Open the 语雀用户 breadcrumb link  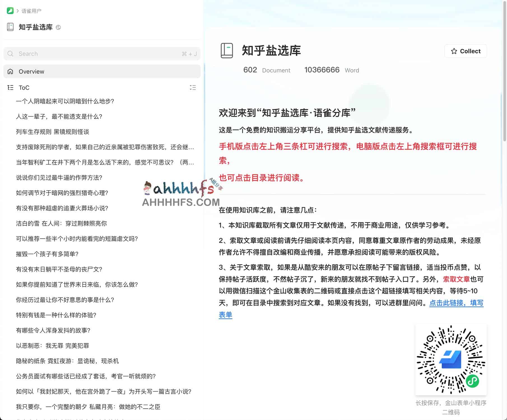pos(31,11)
